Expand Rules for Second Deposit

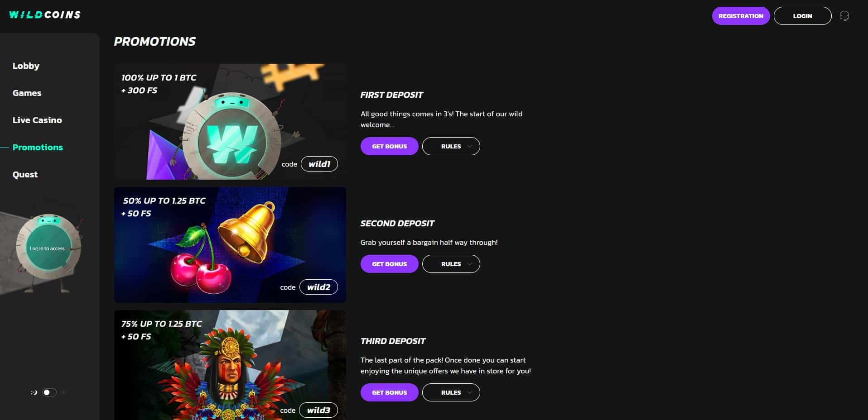coord(451,264)
